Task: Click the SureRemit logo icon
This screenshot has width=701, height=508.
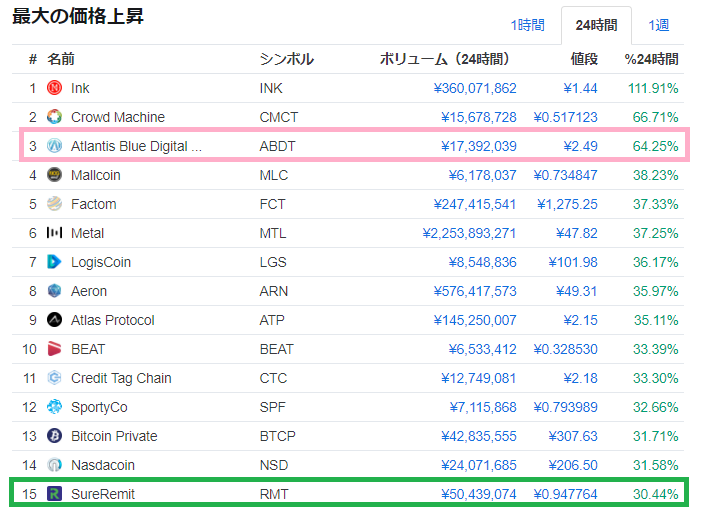Action: (x=55, y=494)
